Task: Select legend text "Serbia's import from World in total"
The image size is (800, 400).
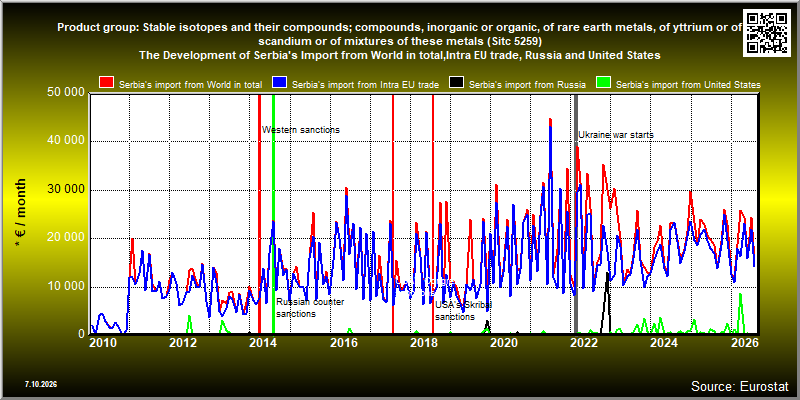Action: coord(190,85)
